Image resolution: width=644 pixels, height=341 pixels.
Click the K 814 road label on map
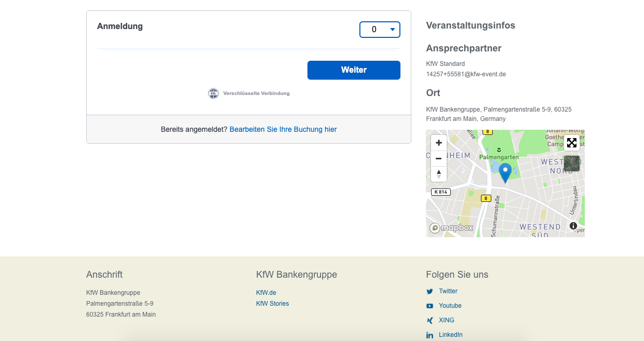441,192
